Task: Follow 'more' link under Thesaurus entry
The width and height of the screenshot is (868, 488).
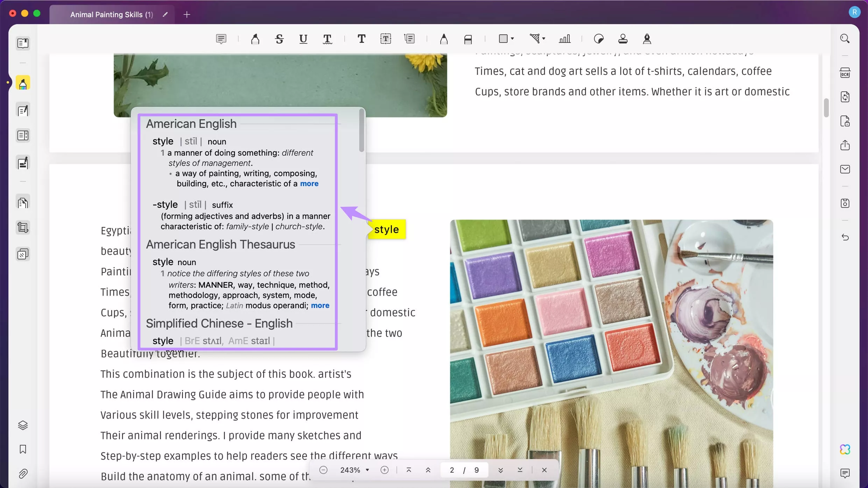Action: pos(320,305)
